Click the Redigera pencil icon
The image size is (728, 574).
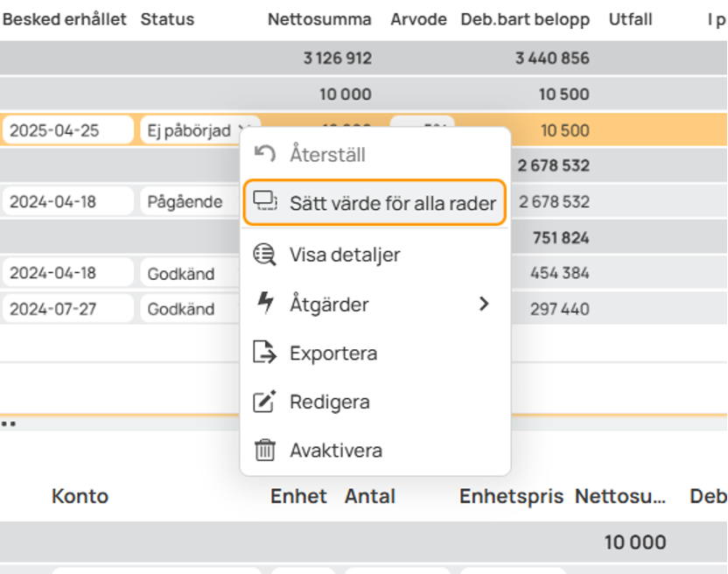coord(264,402)
